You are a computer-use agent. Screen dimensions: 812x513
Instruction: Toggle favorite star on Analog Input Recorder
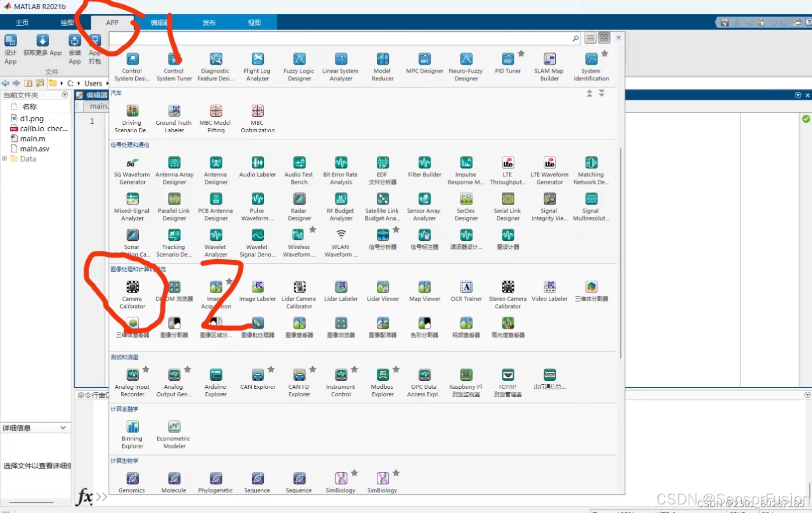point(146,370)
